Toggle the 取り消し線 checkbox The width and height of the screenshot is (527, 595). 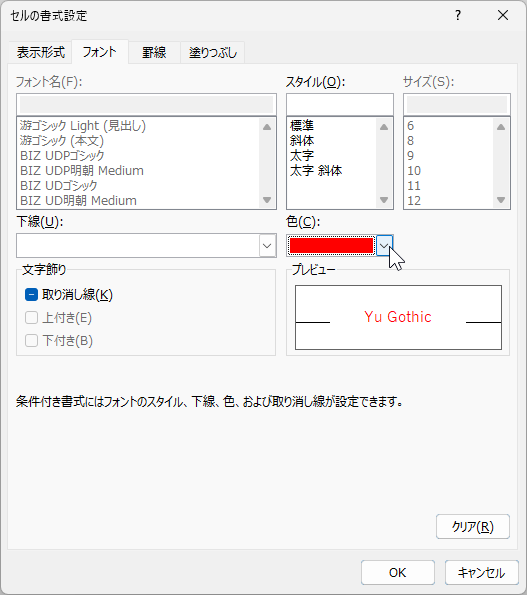click(31, 294)
